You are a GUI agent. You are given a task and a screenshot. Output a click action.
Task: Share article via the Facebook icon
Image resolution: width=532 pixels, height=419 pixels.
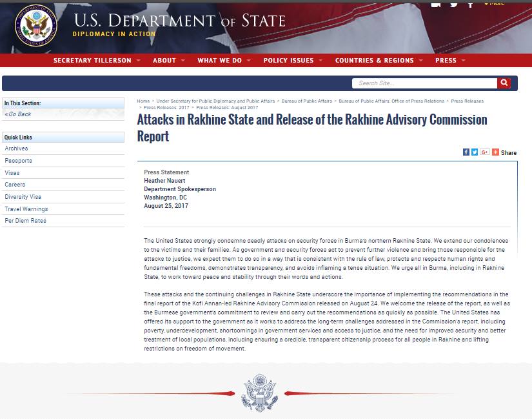(466, 152)
